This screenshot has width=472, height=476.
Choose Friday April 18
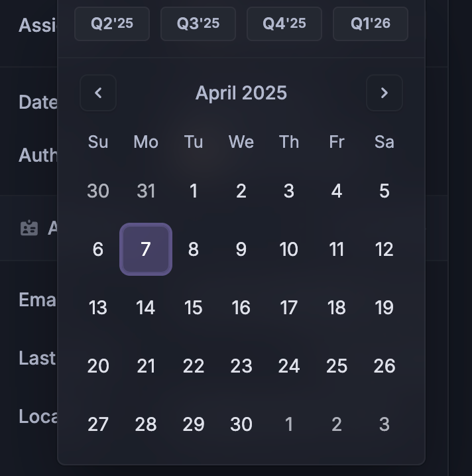point(337,308)
